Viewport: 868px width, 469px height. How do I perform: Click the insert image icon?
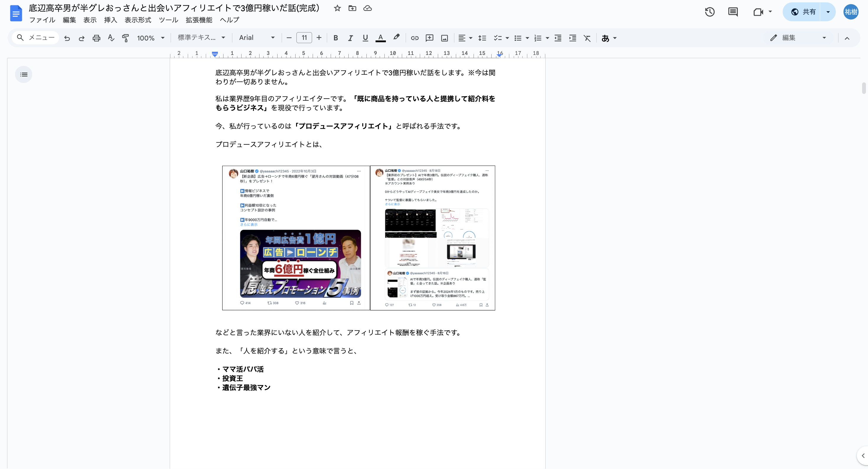point(444,38)
